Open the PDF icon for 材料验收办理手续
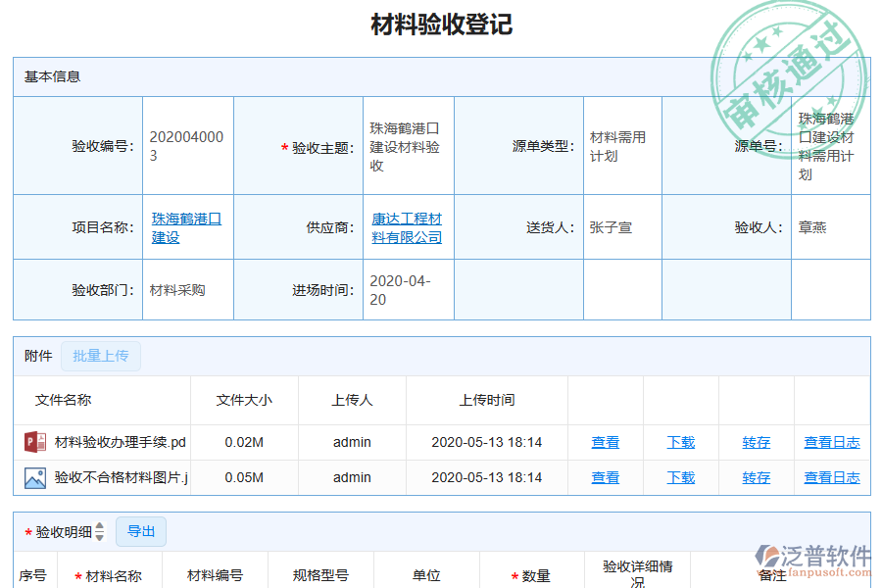Screen dimensions: 882x588 [x=36, y=441]
